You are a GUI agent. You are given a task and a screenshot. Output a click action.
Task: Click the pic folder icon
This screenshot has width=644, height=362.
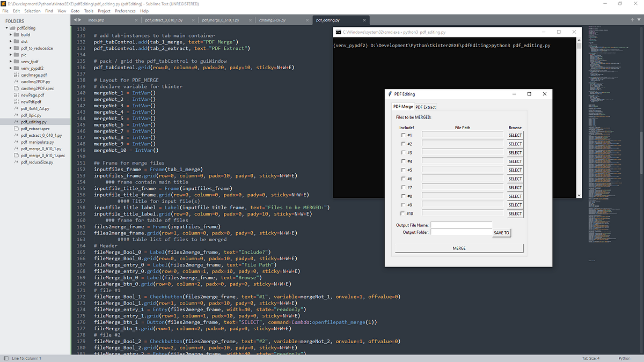point(17,55)
